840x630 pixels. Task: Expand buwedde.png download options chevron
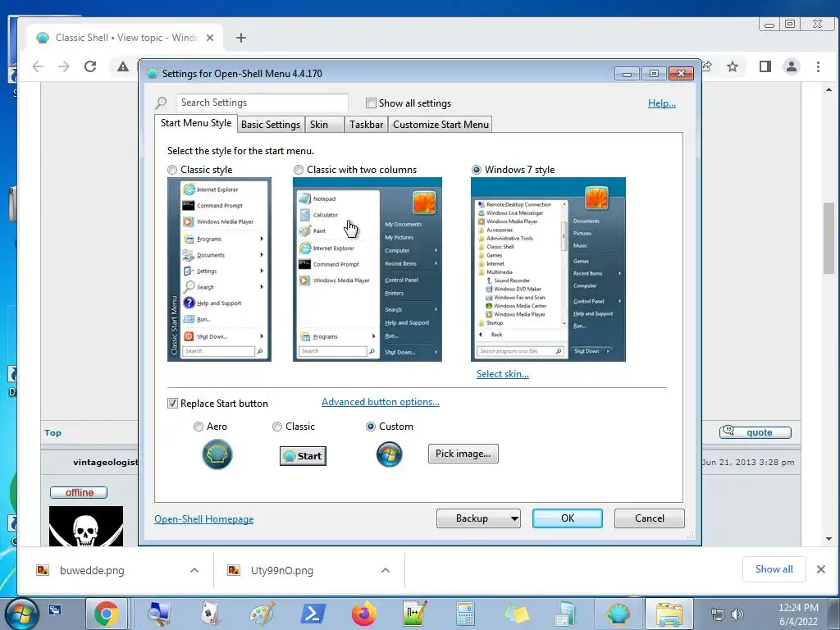[x=194, y=571]
